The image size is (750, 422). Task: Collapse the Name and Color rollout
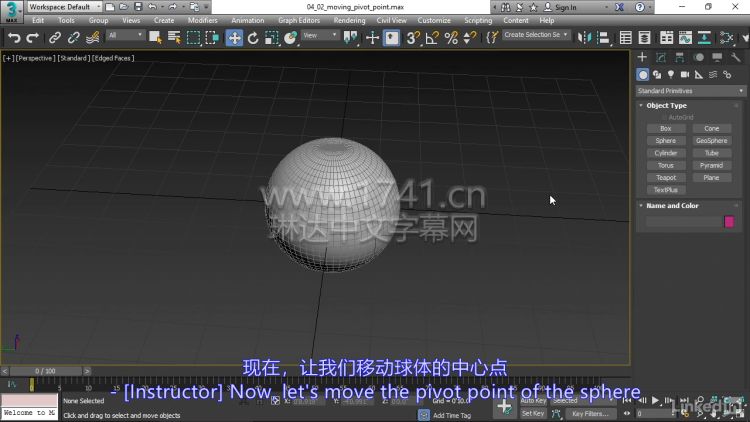tap(672, 205)
